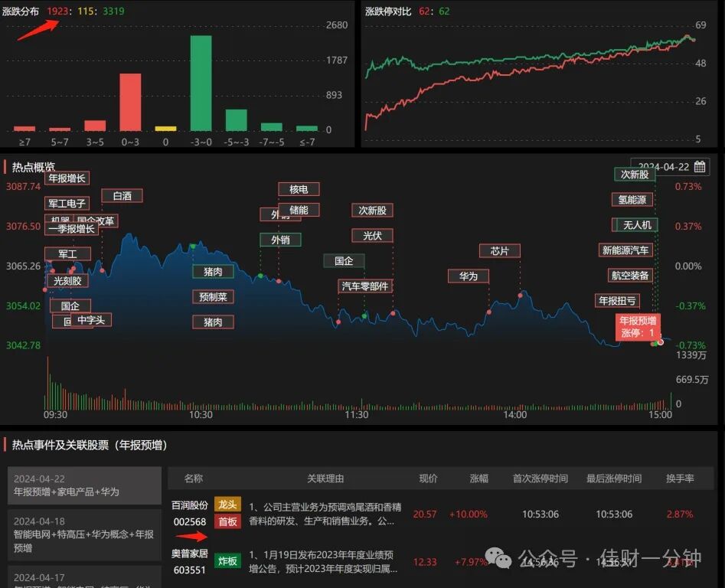Sort by the 名称 column header
Screen dimensions: 725x588
193,478
